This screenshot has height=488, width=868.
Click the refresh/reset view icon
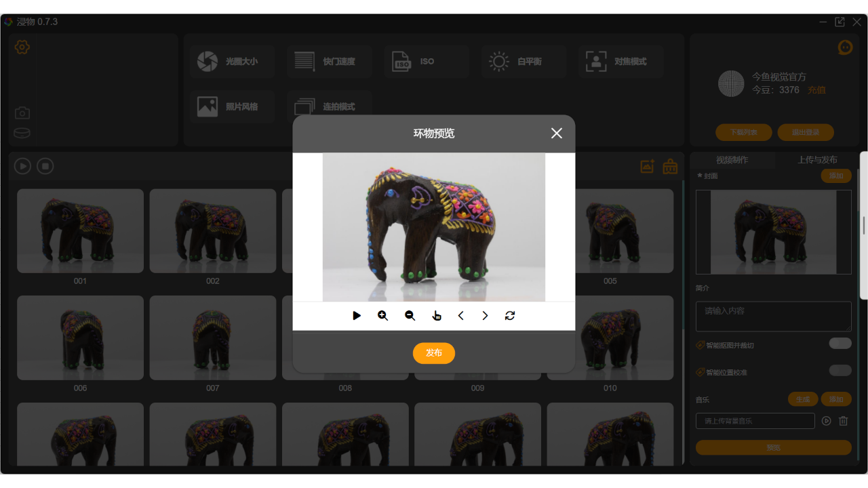(x=510, y=316)
